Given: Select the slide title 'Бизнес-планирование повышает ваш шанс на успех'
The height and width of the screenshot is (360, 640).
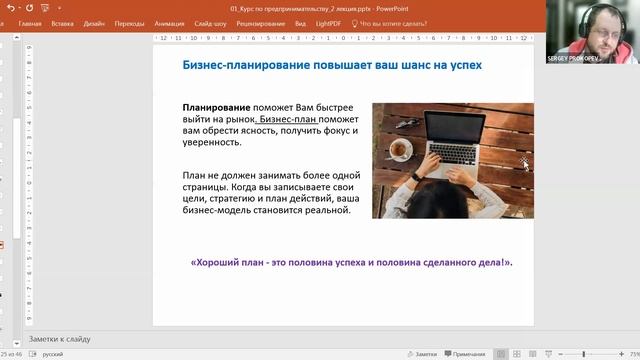Looking at the screenshot, I should click(x=332, y=65).
